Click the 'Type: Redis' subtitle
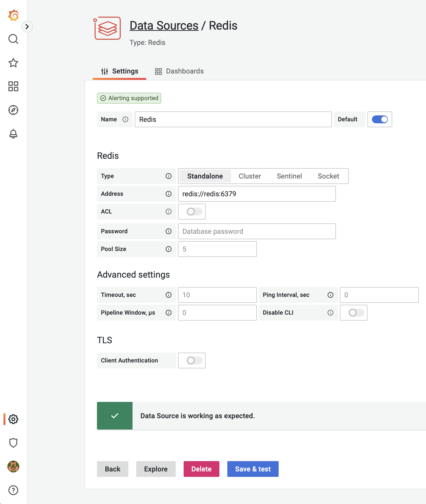Screen dimensions: 426x504 [147, 42]
